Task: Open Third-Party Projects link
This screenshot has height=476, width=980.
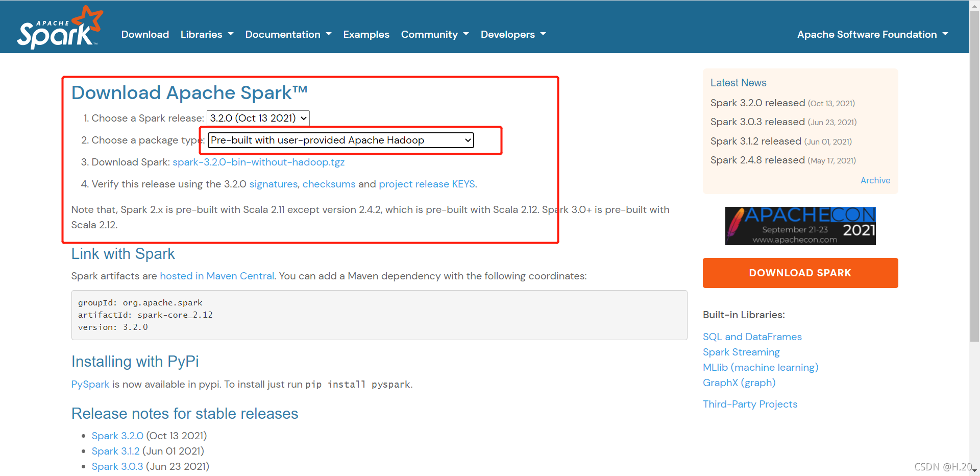Action: 750,404
